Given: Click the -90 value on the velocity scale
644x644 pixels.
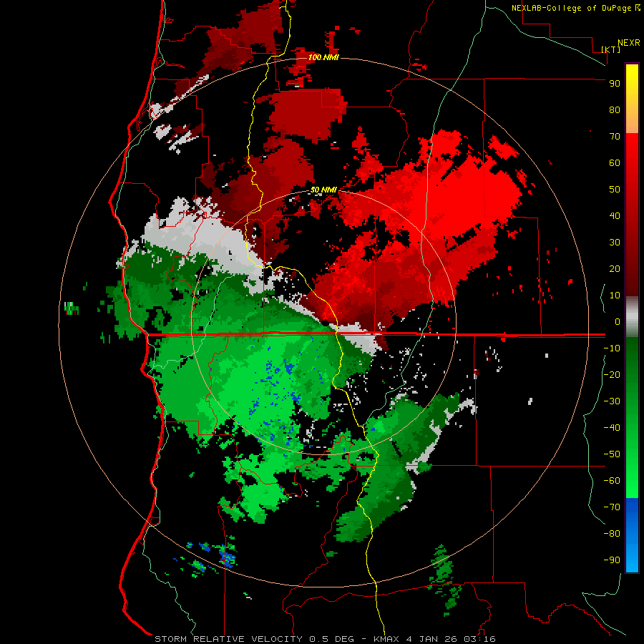Looking at the screenshot, I should (612, 560).
